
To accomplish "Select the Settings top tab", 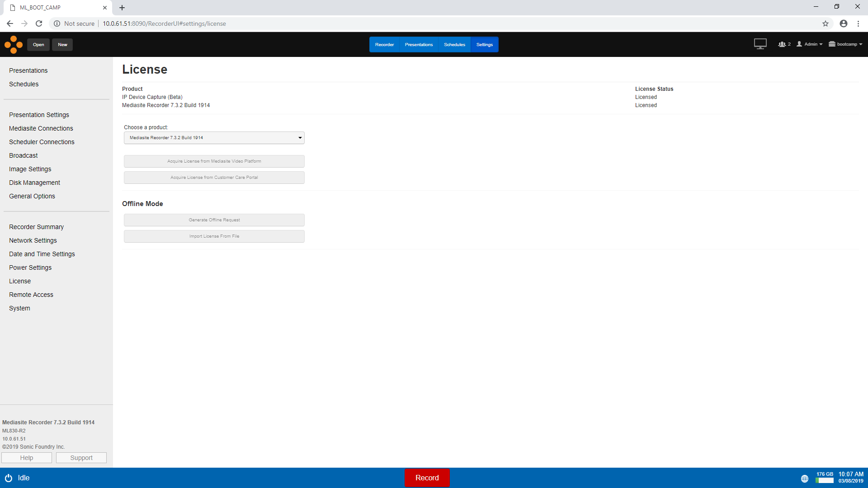I will (484, 44).
